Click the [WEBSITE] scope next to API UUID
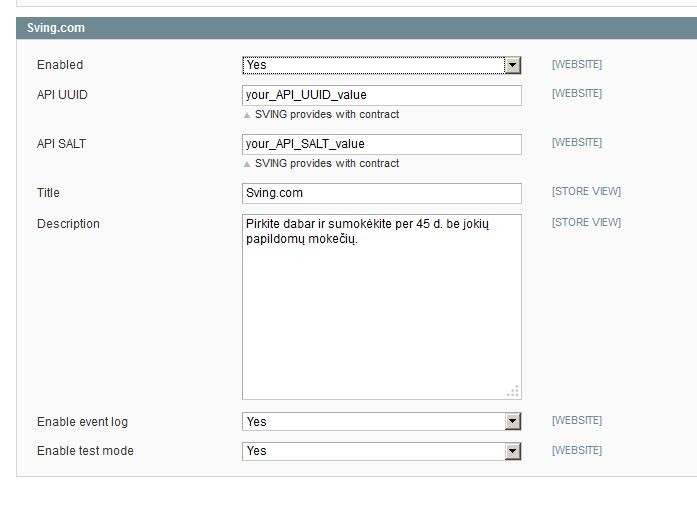This screenshot has height=506, width=697. pos(577,93)
